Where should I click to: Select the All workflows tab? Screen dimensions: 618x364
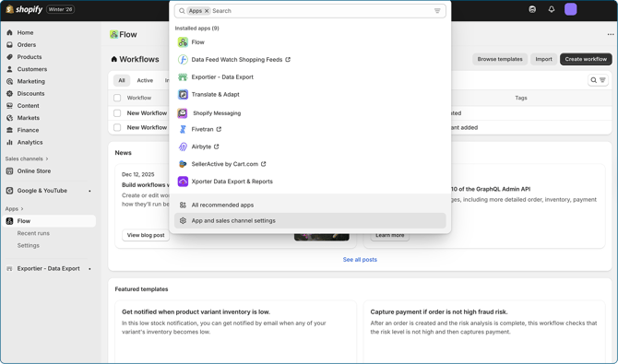122,80
